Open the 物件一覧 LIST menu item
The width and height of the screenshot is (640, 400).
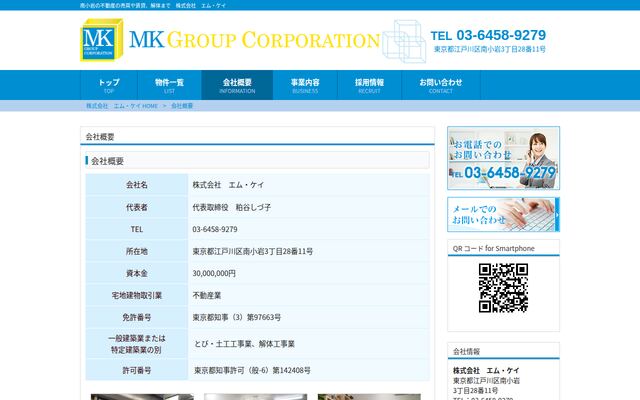click(169, 85)
